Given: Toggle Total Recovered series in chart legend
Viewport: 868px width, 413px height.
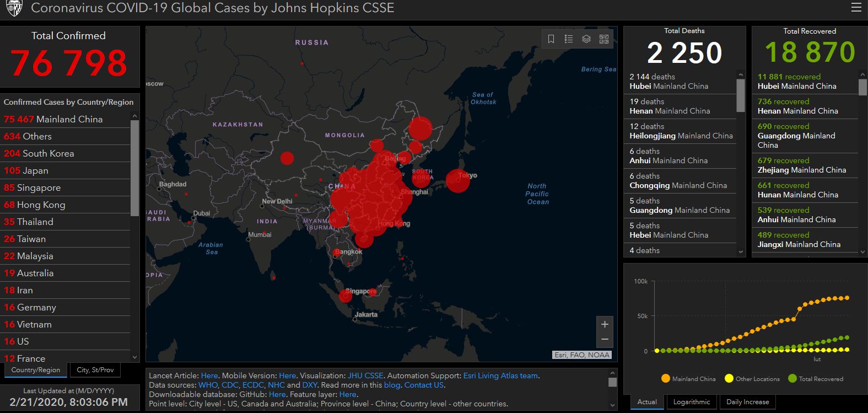Looking at the screenshot, I should 816,379.
